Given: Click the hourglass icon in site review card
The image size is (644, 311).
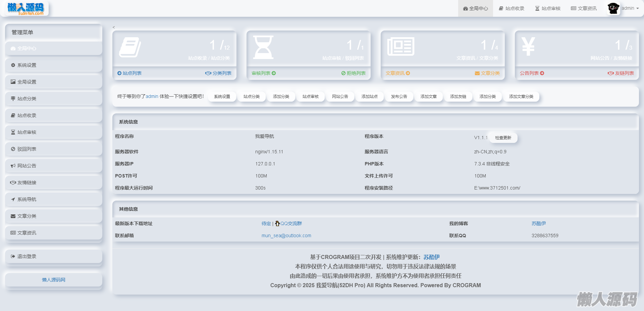Looking at the screenshot, I should 263,47.
